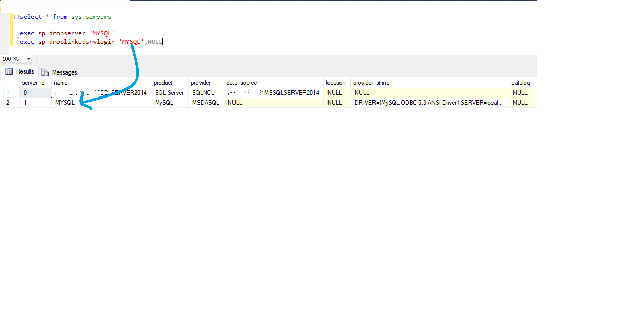Click the provider column header
The width and height of the screenshot is (644, 315).
tap(201, 83)
